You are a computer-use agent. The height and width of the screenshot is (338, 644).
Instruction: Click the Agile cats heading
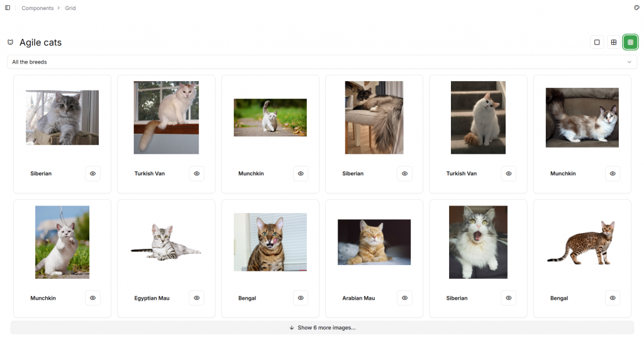[41, 43]
